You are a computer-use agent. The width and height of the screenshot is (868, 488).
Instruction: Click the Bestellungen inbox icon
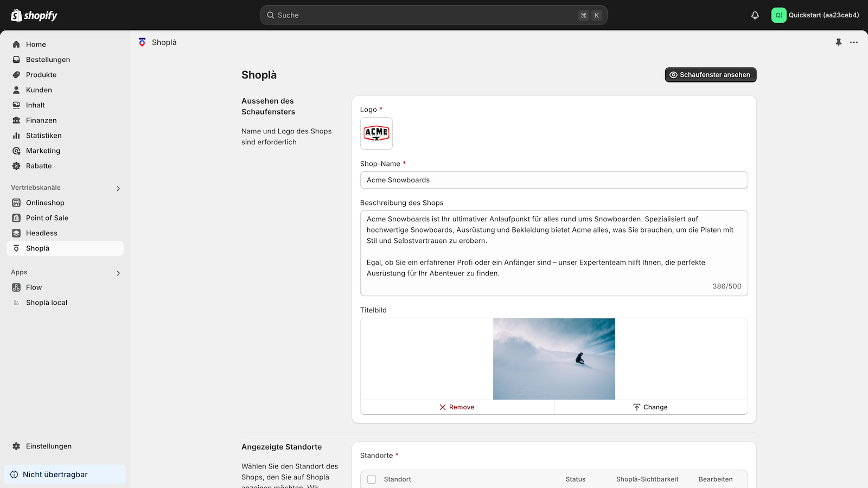pyautogui.click(x=16, y=60)
